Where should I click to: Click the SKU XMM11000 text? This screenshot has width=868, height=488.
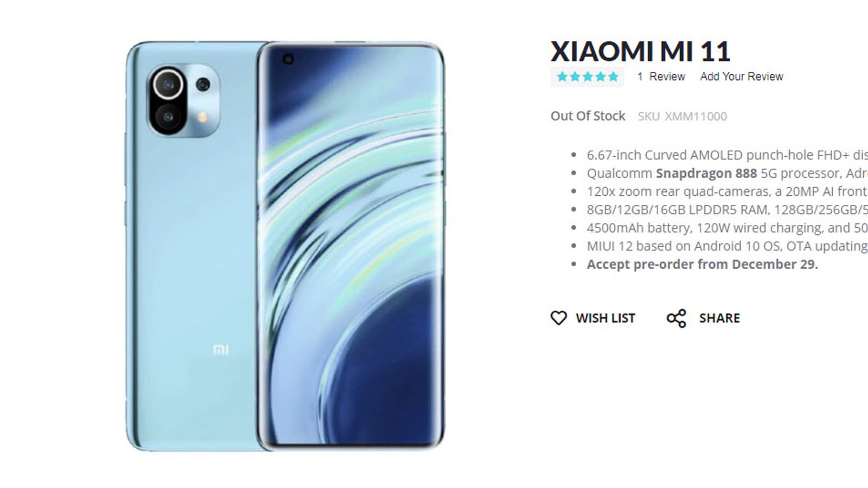[682, 116]
